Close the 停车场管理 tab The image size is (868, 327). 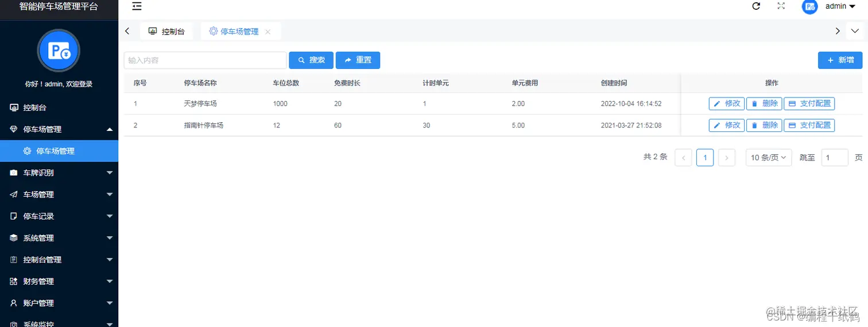click(268, 32)
